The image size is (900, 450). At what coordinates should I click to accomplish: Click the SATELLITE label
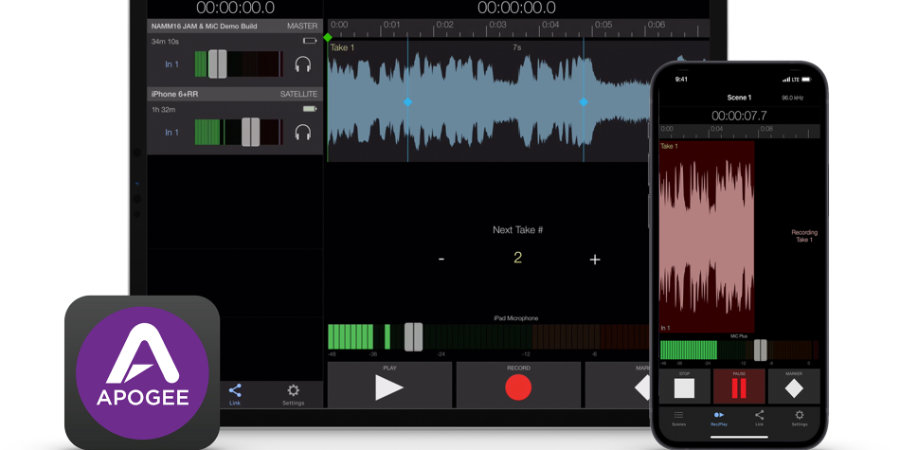(x=299, y=94)
